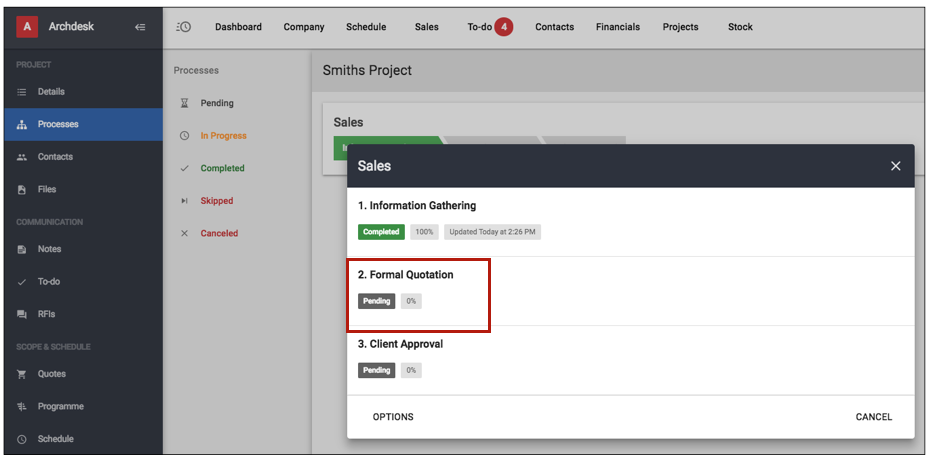Click the red Archdesk logo icon

click(27, 27)
